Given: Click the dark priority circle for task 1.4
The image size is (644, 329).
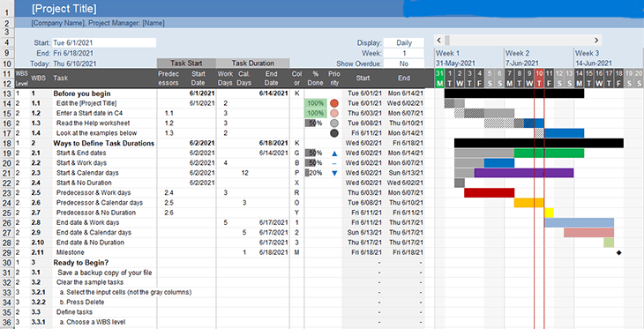Looking at the screenshot, I should point(334,133).
